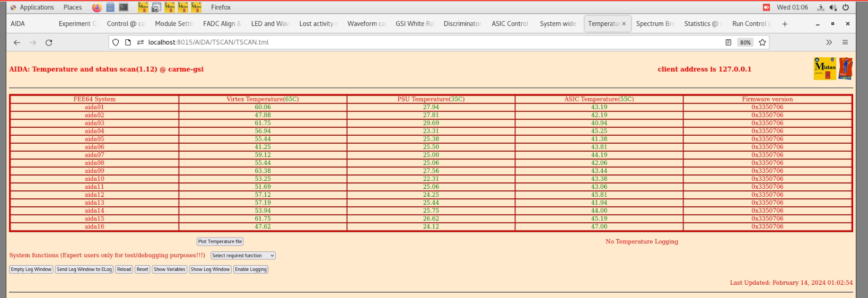Switch to the FADC Align tab
The image size is (868, 298).
[222, 24]
